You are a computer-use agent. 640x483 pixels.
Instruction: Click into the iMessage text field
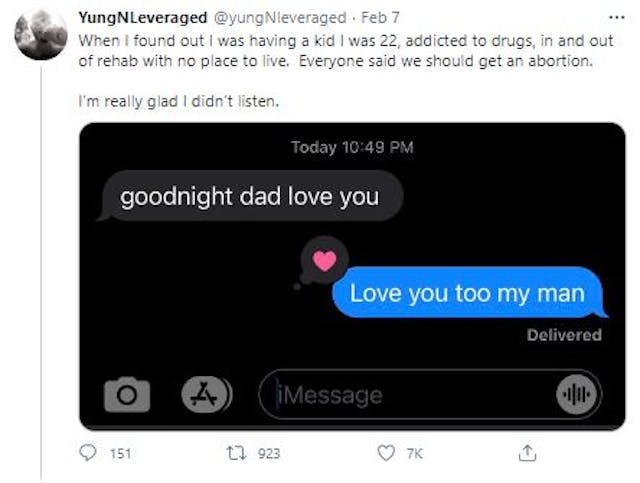tap(400, 395)
